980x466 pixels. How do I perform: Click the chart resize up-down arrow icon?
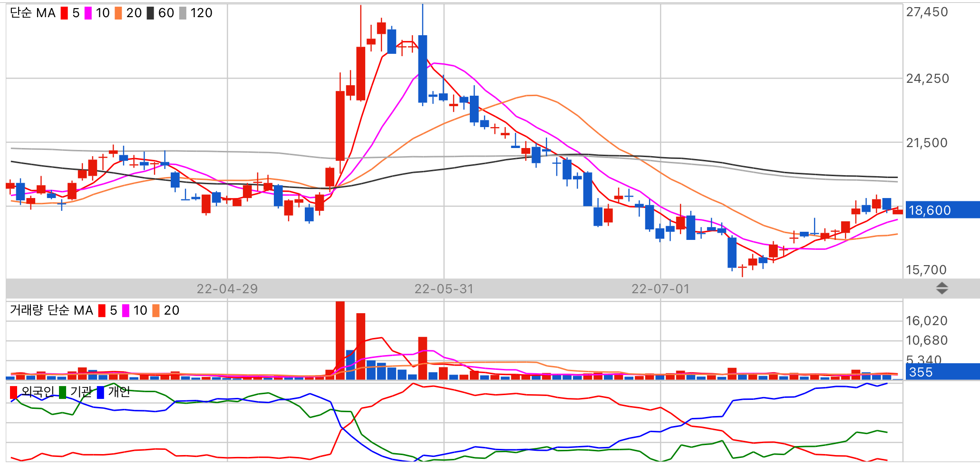(x=941, y=288)
